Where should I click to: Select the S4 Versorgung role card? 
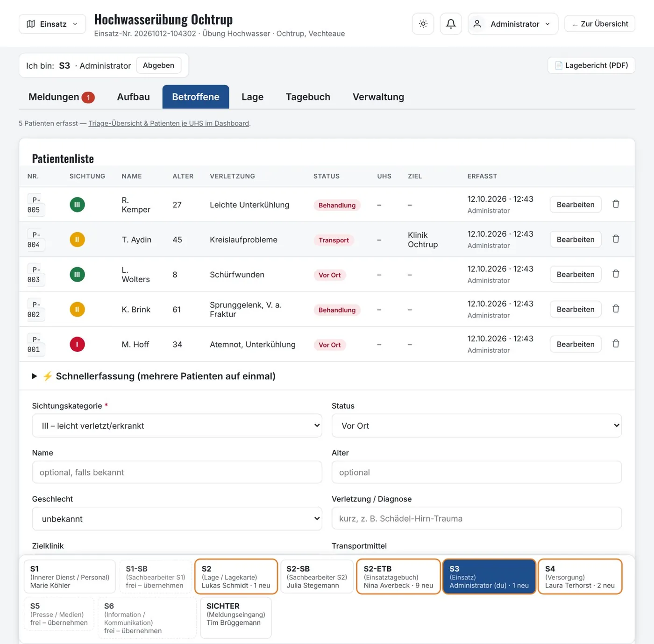tap(580, 577)
